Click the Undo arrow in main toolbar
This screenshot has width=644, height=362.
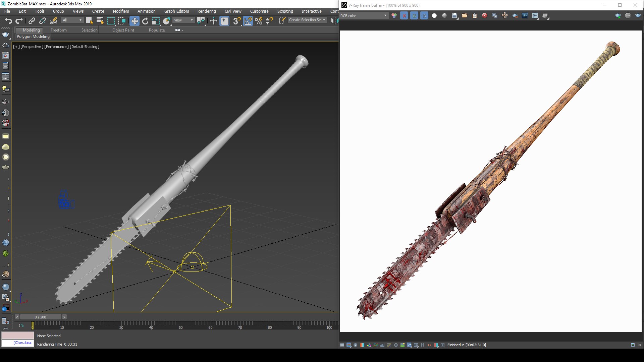tap(8, 21)
